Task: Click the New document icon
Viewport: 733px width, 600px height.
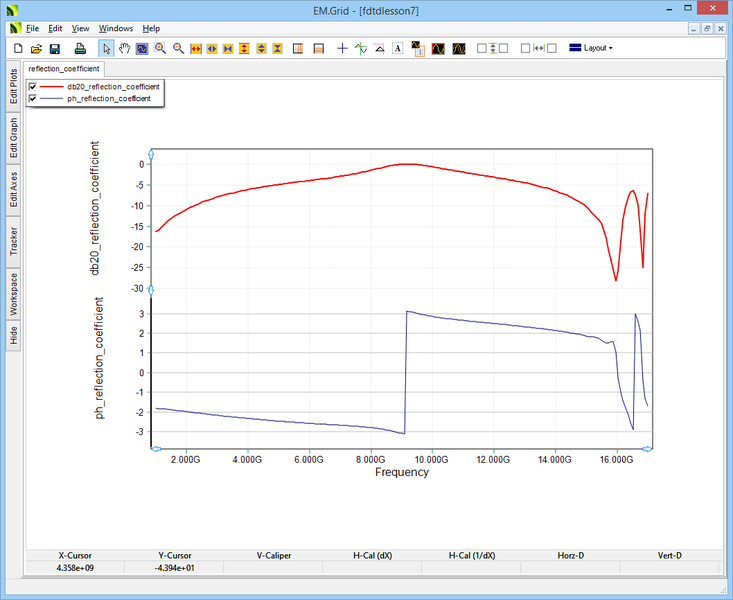Action: tap(18, 48)
